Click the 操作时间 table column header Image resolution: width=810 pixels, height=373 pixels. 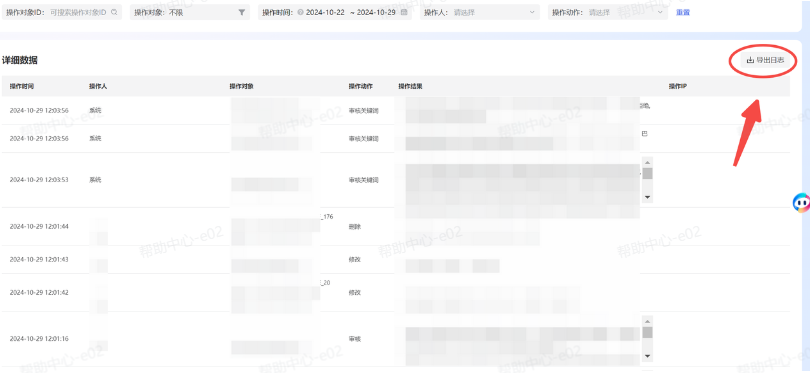pos(22,86)
